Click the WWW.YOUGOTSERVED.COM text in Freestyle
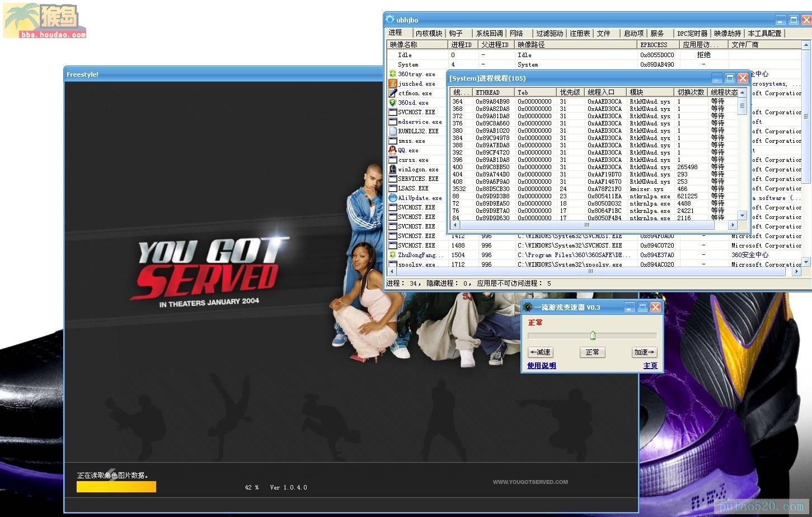 pyautogui.click(x=530, y=482)
